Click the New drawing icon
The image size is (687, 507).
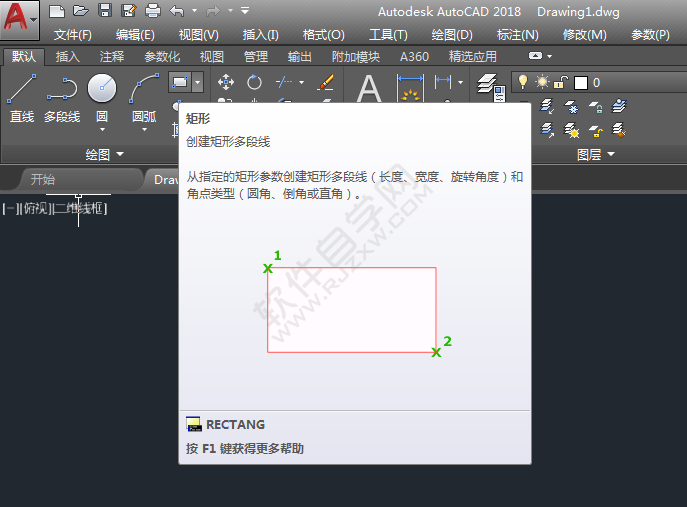[x=57, y=11]
